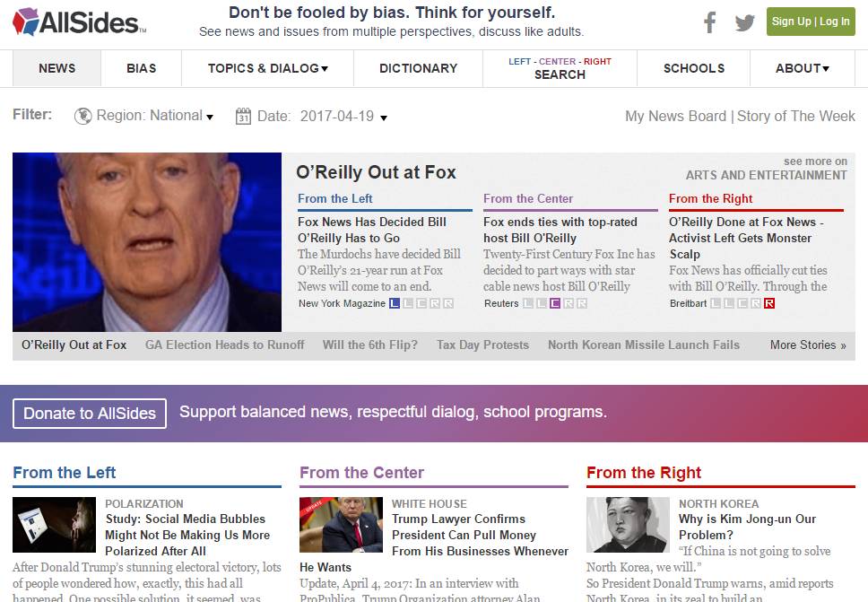The width and height of the screenshot is (868, 602).
Task: Open the O'Reilly Out at Fox headline
Action: click(376, 172)
